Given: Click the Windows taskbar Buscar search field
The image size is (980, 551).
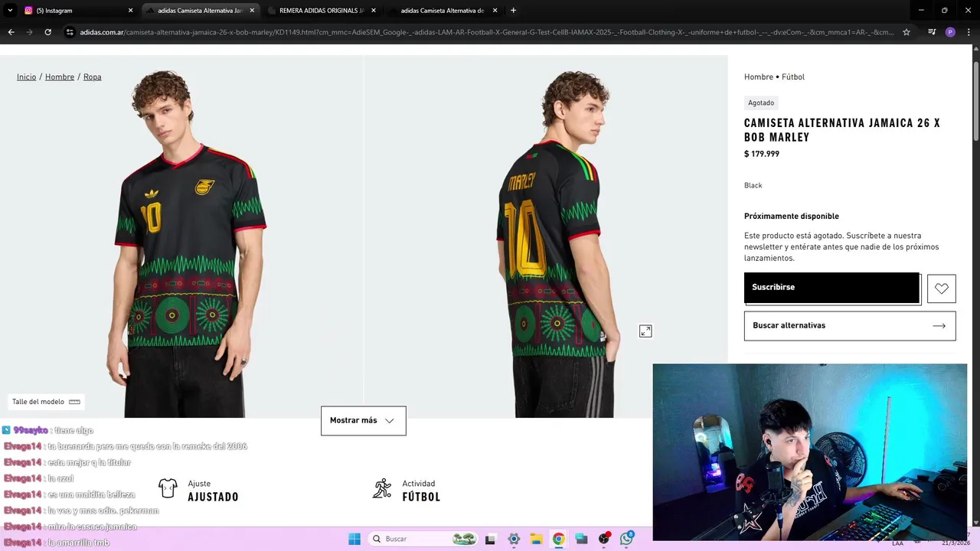Looking at the screenshot, I should pos(423,539).
